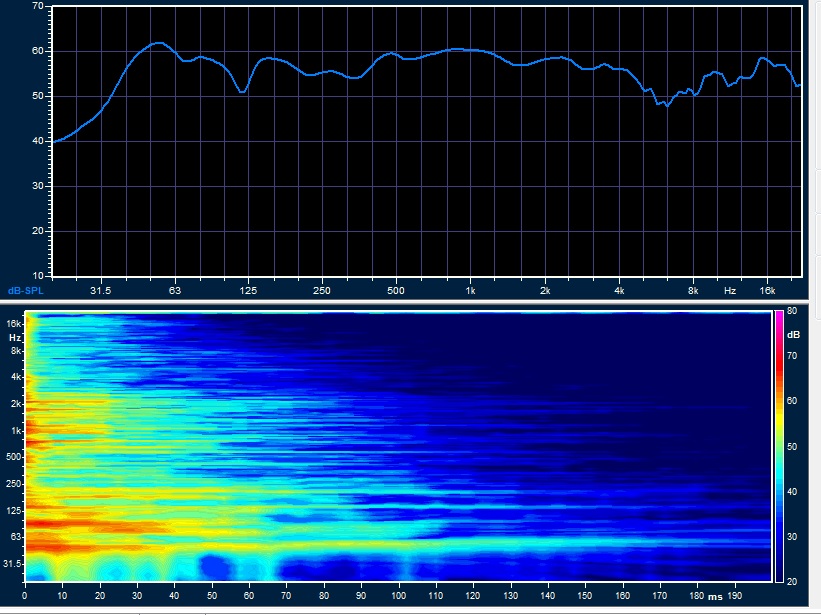This screenshot has width=821, height=615.
Task: Click the 170 tick on the ms time axis
Action: pos(660,596)
